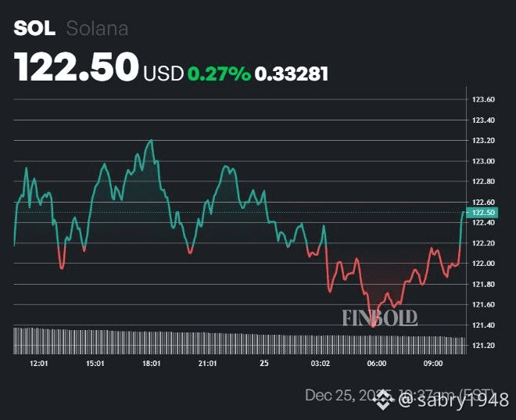Click the chart's lowest point near 121.40
The image size is (516, 420).
click(x=373, y=326)
